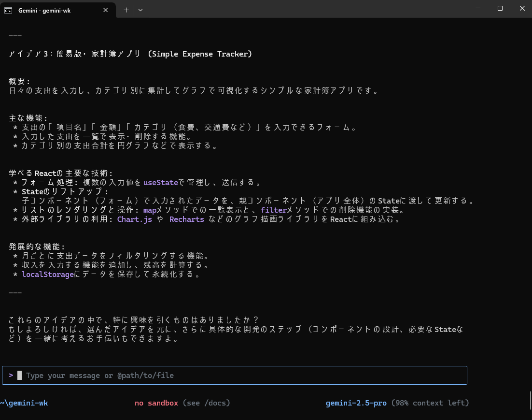This screenshot has width=532, height=420.
Task: Open a new tab with plus button
Action: (x=126, y=10)
